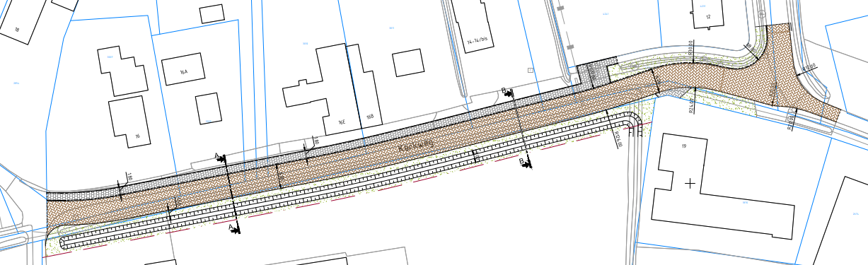The width and height of the screenshot is (868, 265).
Task: Click the building numbered 12
Action: pos(708,13)
